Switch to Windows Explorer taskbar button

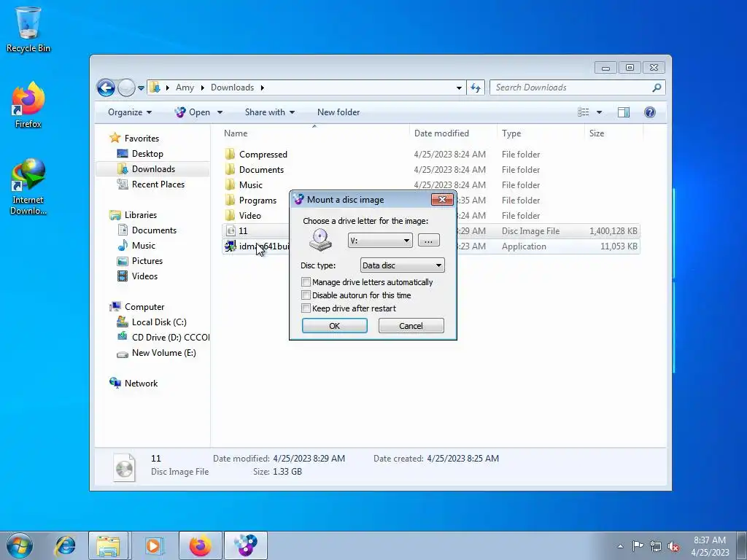tap(108, 545)
